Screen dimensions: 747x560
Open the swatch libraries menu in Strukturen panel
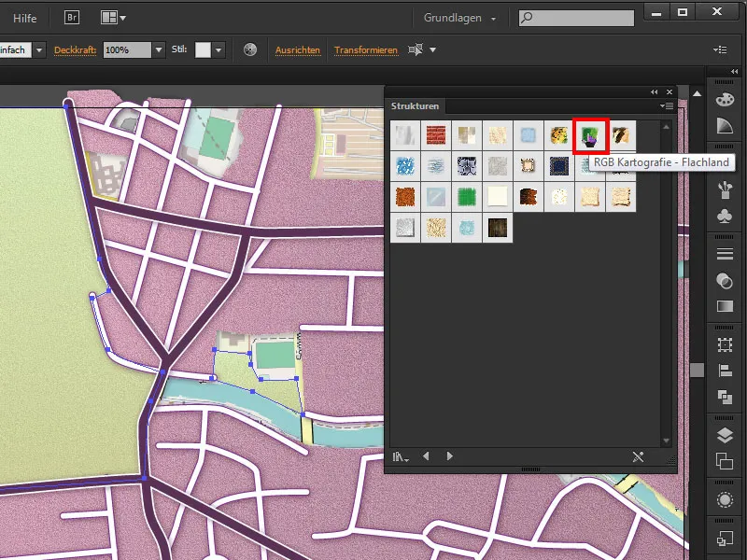(401, 457)
